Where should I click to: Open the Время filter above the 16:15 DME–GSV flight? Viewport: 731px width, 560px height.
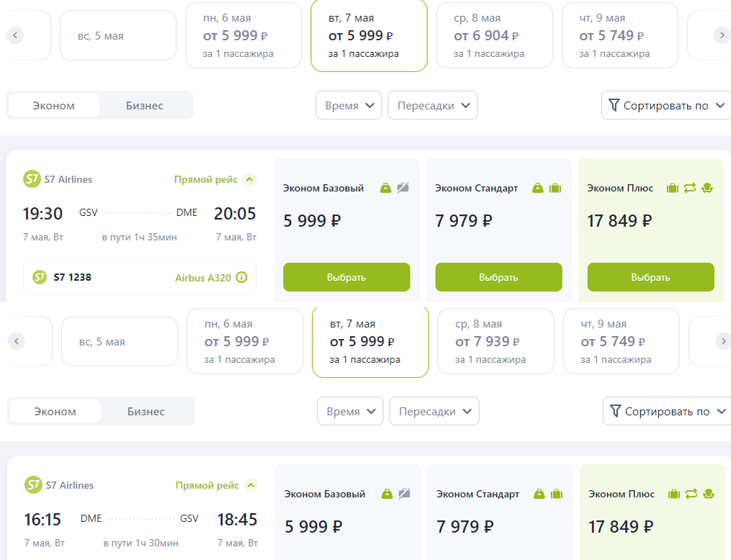click(350, 411)
